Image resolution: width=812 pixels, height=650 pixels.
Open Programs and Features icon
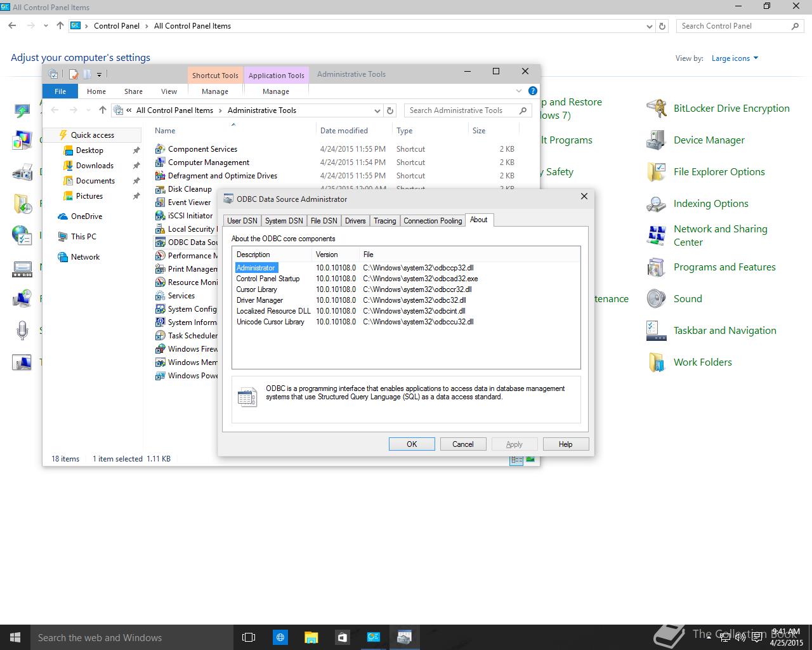(x=657, y=267)
